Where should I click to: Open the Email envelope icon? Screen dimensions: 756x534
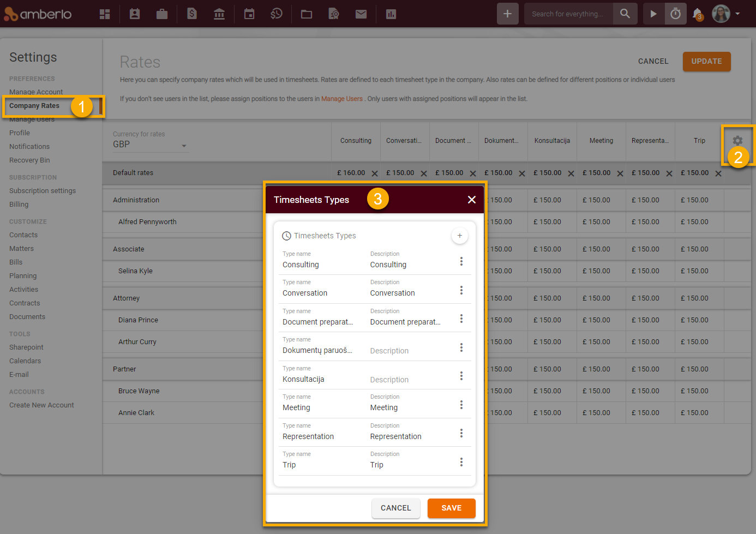[x=361, y=14]
